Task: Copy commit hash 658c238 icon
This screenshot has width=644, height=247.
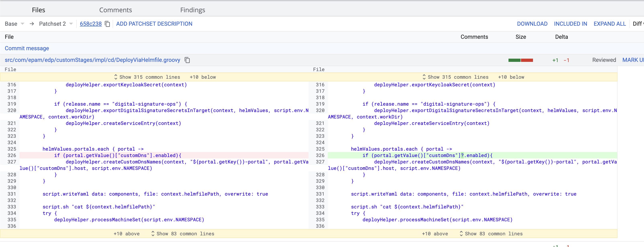Action: coord(107,24)
